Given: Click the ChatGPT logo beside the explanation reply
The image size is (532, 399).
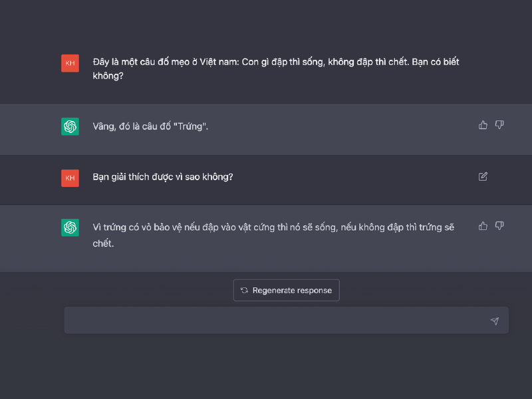Looking at the screenshot, I should click(x=70, y=227).
